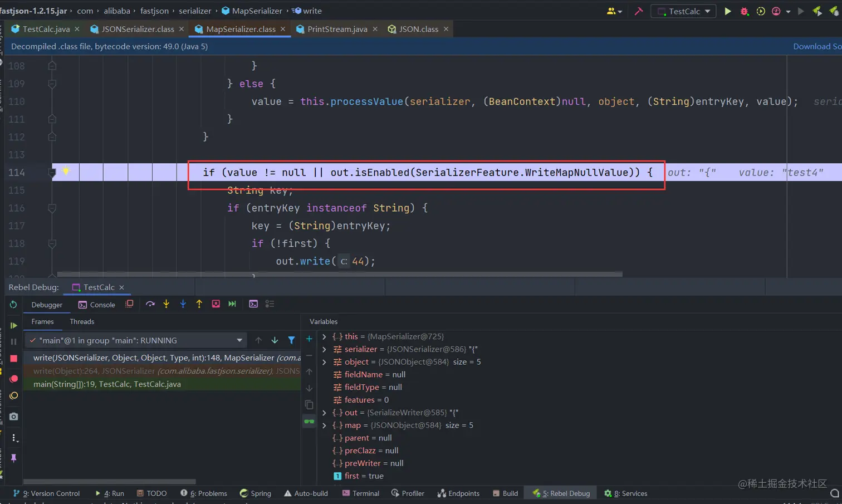The image size is (842, 504).
Task: Switch to the JSONSerializer.class editor tab
Action: coord(137,29)
